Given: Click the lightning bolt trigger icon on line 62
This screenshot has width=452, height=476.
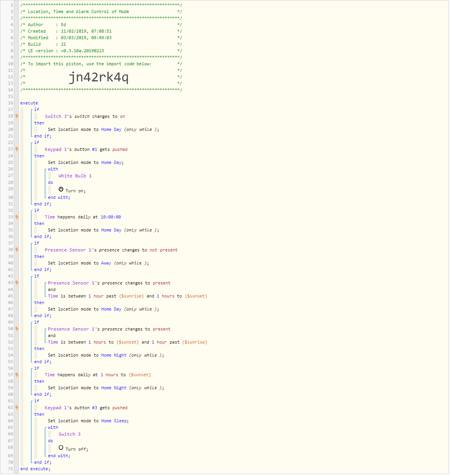Looking at the screenshot, I should tap(16, 407).
